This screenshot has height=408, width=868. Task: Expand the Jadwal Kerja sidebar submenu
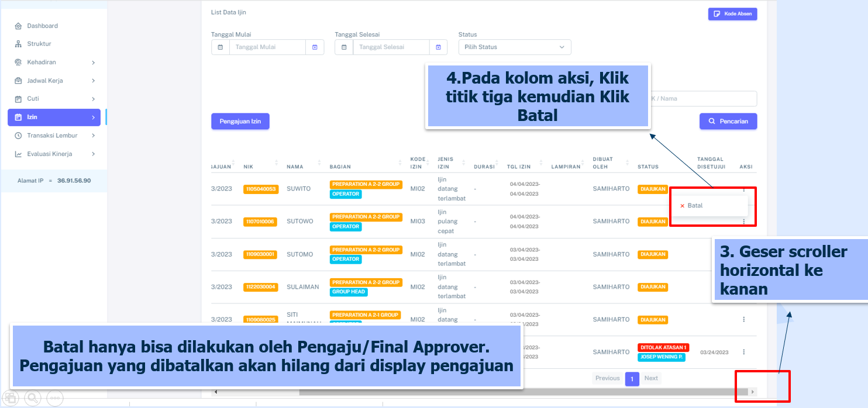coord(93,81)
